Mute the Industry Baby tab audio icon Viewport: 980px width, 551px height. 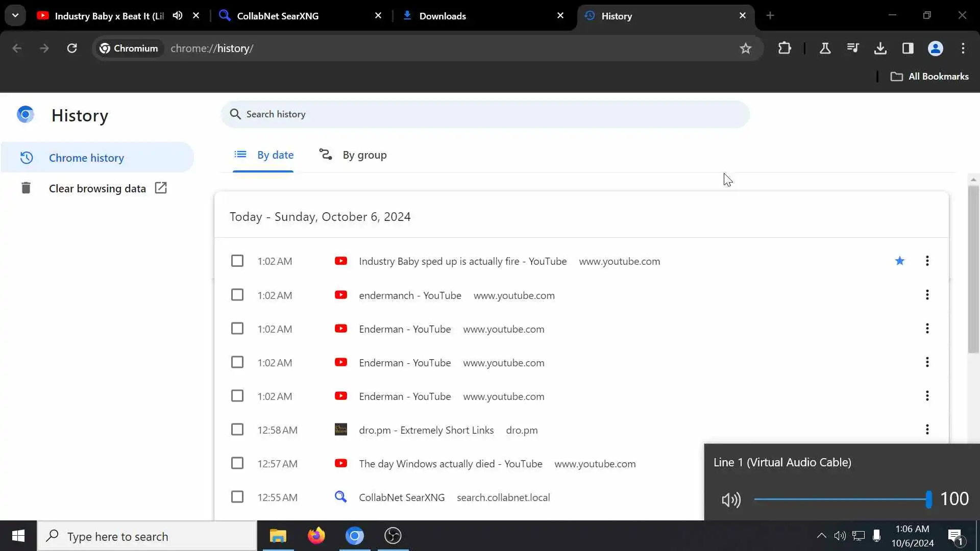(x=177, y=16)
